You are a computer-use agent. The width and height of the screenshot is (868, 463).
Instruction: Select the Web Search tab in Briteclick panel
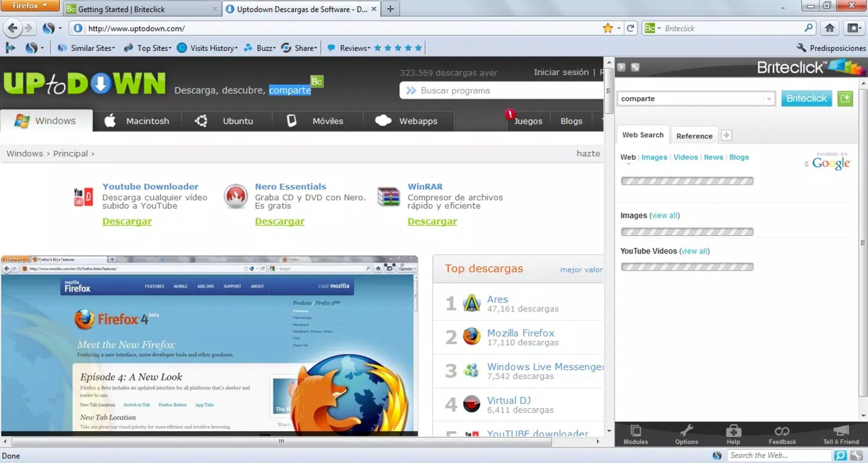click(643, 135)
